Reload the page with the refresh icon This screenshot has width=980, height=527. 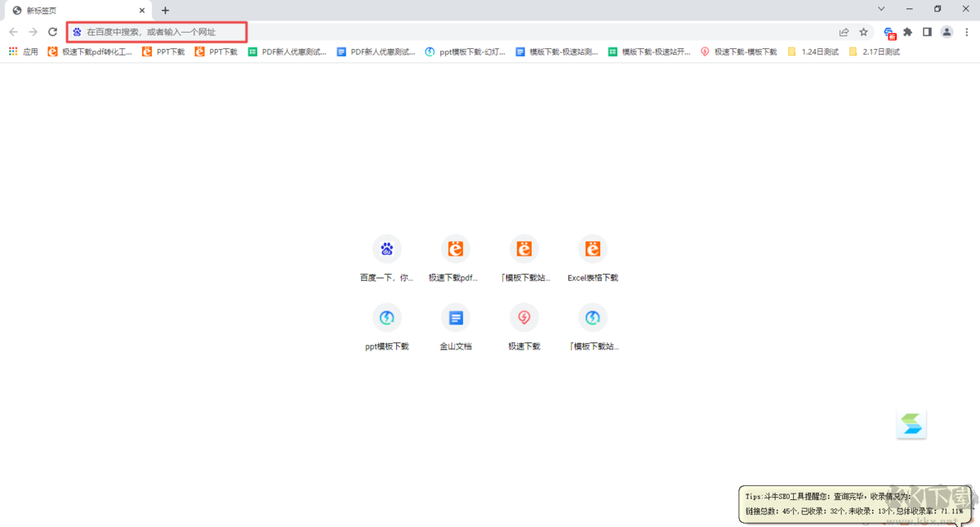[x=52, y=32]
